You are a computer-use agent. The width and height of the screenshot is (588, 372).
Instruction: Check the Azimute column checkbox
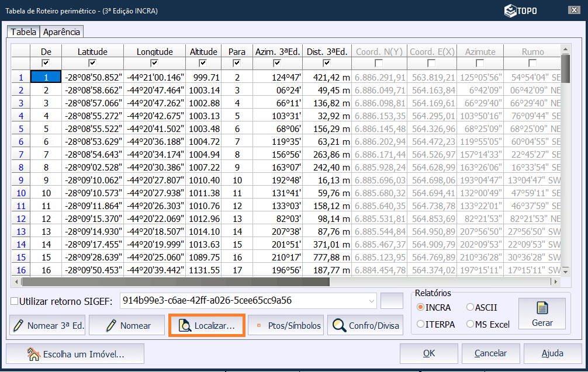pyautogui.click(x=480, y=63)
